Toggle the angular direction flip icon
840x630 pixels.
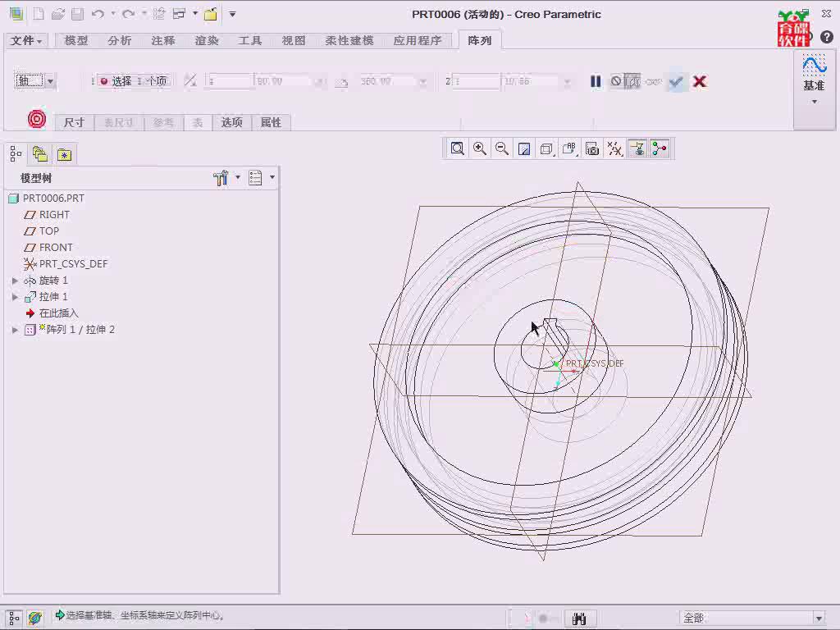tap(190, 81)
